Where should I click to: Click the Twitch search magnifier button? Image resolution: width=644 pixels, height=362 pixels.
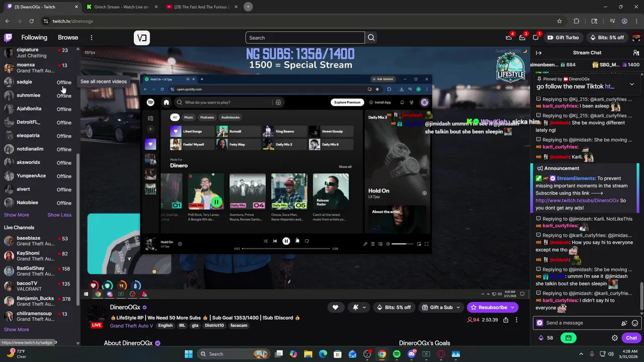tap(371, 38)
